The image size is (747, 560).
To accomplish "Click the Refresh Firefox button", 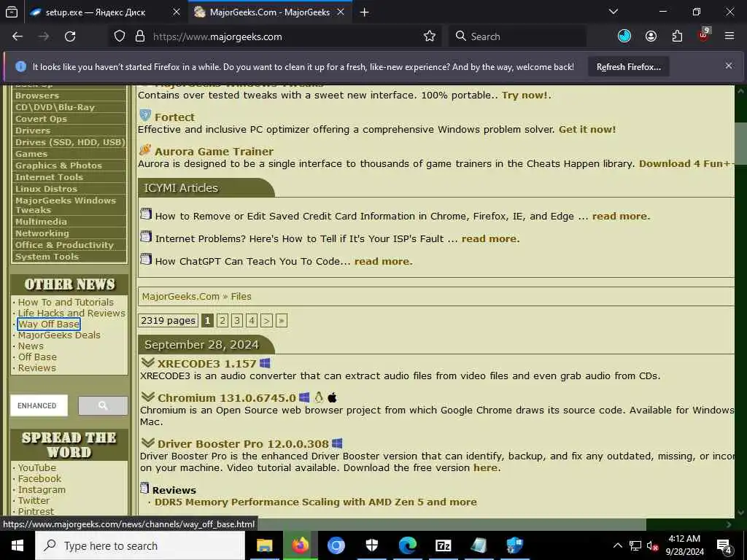I will pos(628,67).
